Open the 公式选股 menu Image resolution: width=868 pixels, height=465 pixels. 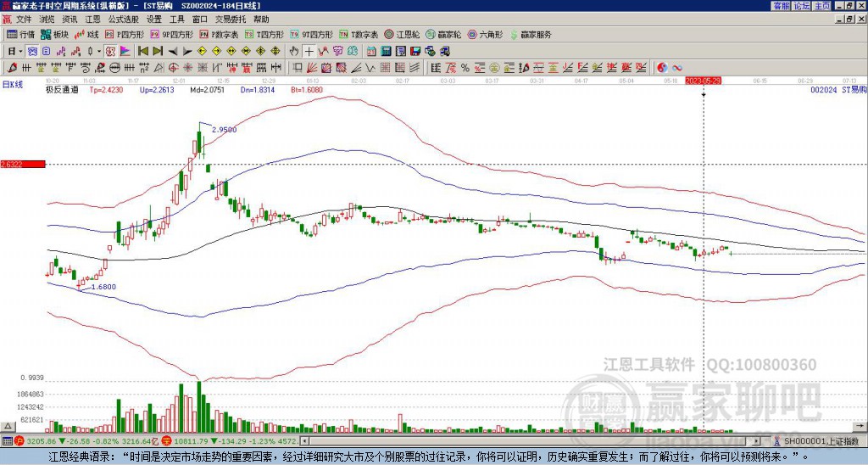click(x=123, y=20)
